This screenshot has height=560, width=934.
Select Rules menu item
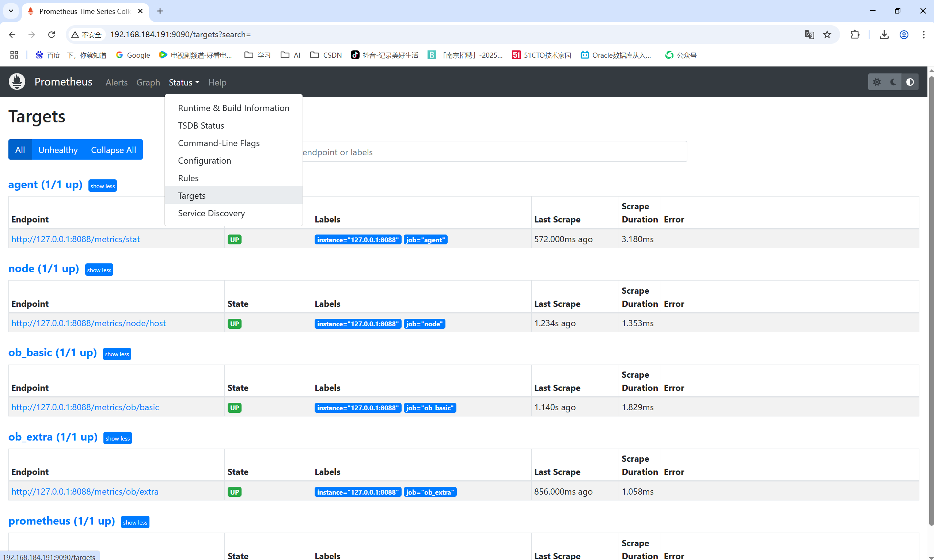[233, 178]
